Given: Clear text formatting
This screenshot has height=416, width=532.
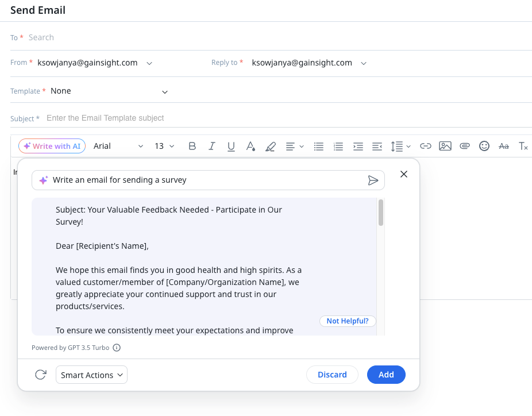Looking at the screenshot, I should point(523,147).
